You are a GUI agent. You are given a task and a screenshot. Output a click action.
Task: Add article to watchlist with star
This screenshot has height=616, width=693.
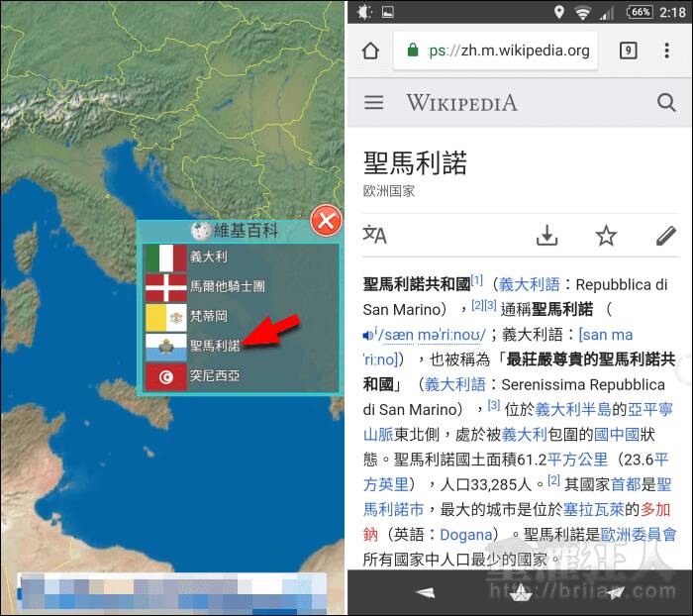[606, 236]
